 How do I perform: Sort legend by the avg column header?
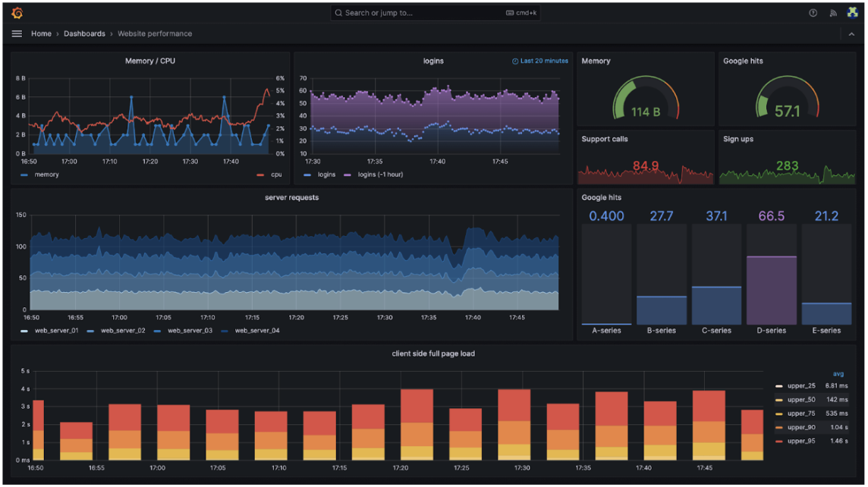[838, 374]
